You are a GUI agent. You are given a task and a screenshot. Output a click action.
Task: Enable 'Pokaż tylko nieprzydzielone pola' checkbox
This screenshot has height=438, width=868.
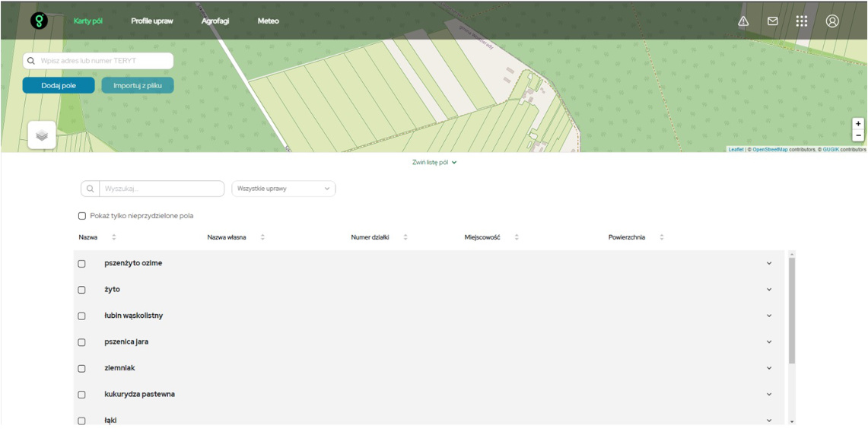click(82, 216)
